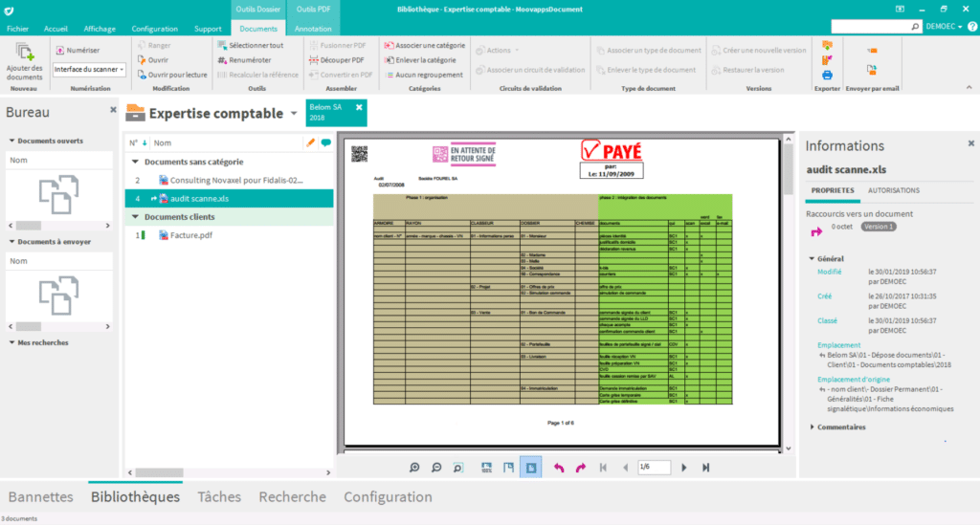
Task: Expand Mes recherches section
Action: tap(11, 342)
